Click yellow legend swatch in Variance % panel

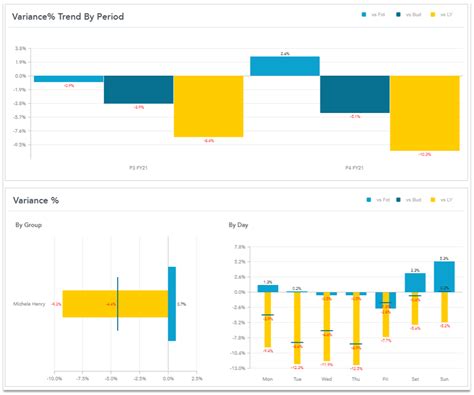pos(433,200)
